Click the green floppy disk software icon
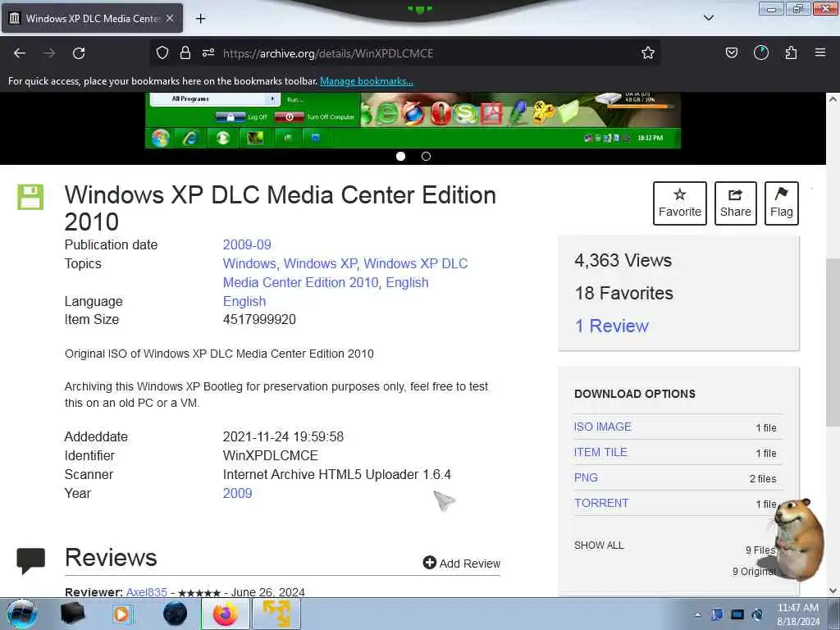This screenshot has height=630, width=840. [30, 197]
